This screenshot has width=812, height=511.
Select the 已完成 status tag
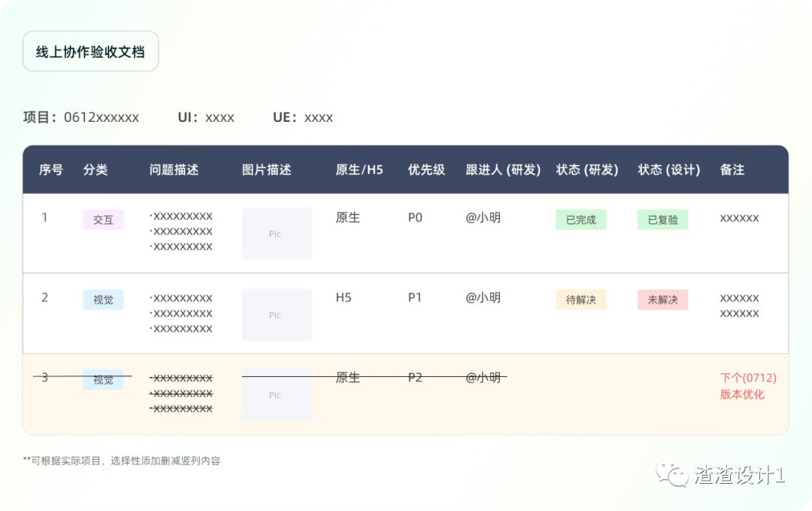coord(580,219)
